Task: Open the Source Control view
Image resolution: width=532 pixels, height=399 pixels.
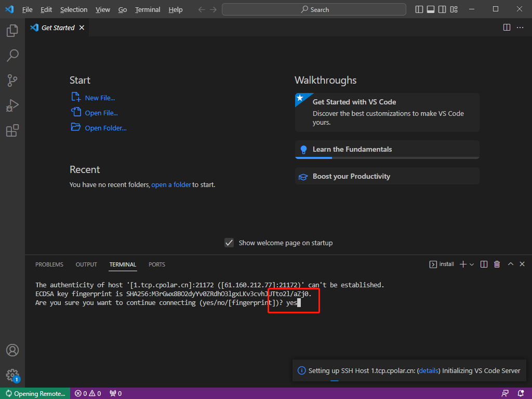Action: coord(12,81)
